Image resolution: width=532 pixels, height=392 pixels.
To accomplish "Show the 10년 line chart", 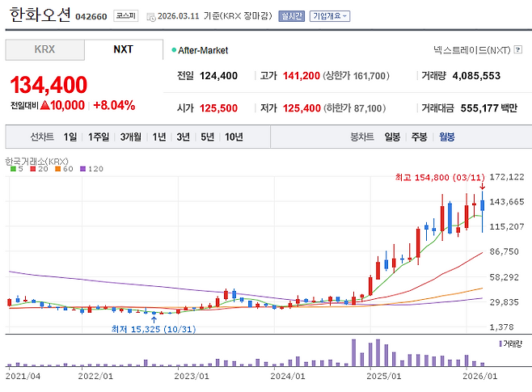I will 234,137.
